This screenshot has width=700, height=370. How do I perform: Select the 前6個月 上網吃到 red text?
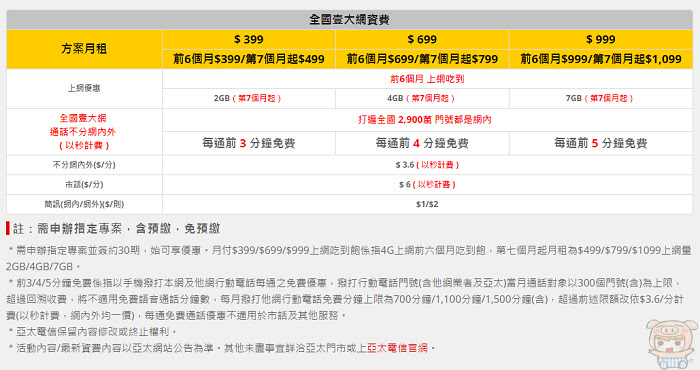(x=427, y=79)
